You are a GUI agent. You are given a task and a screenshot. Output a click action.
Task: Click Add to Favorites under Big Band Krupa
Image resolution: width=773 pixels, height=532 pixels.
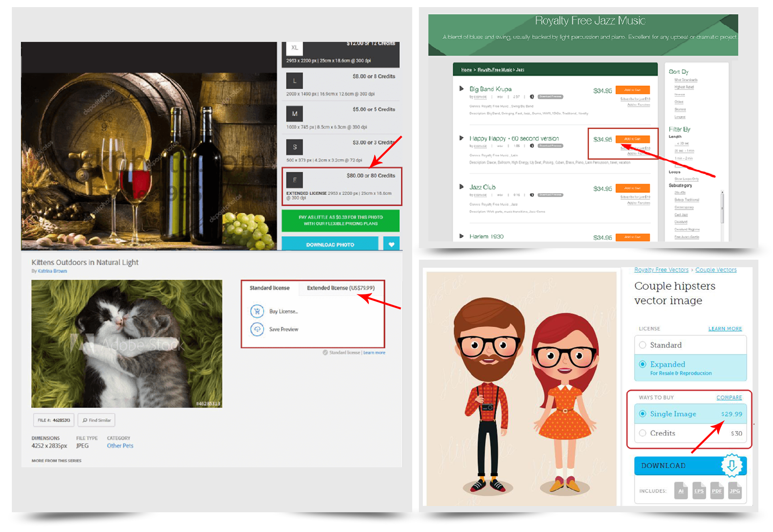click(639, 105)
